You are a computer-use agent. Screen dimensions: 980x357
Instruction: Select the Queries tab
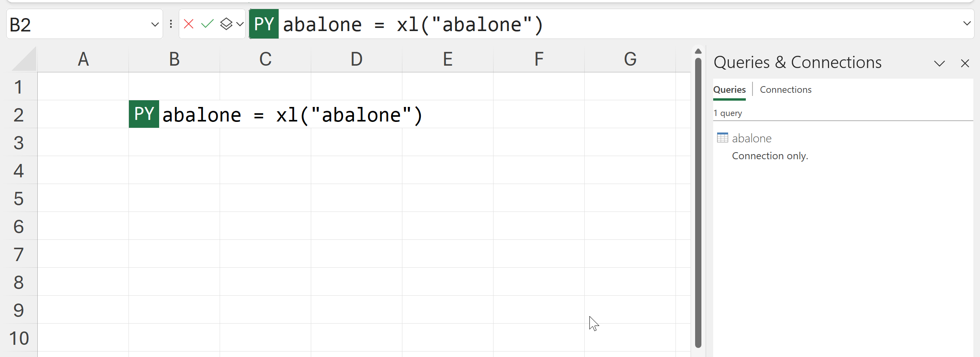[x=729, y=90]
